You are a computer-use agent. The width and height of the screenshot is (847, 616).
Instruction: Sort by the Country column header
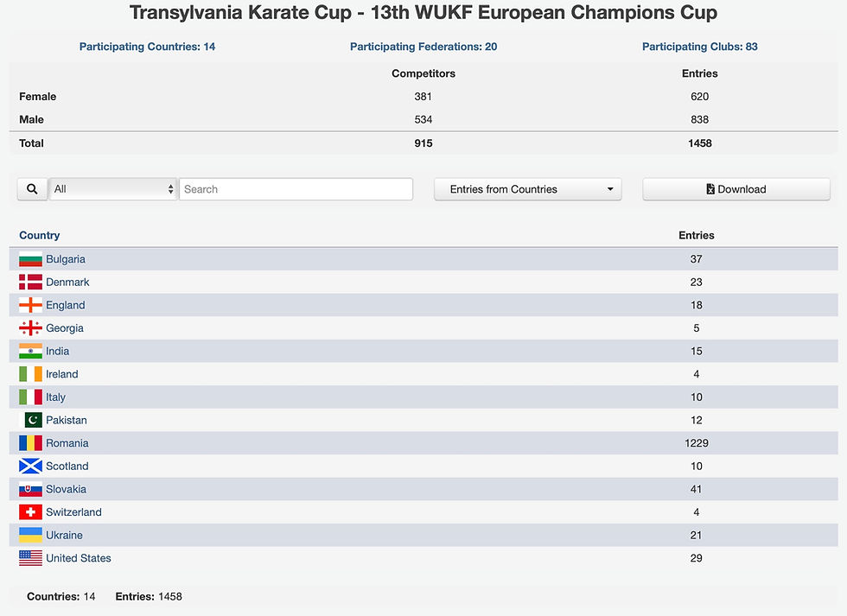[40, 235]
